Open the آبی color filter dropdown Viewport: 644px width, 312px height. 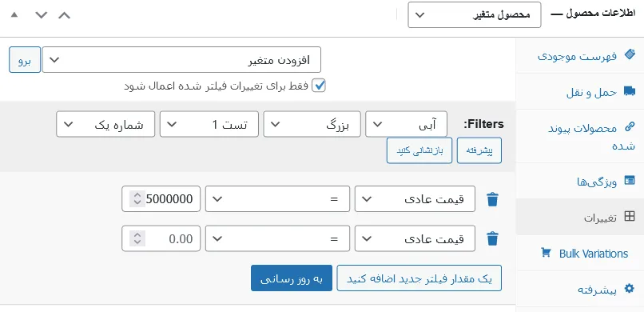(406, 124)
